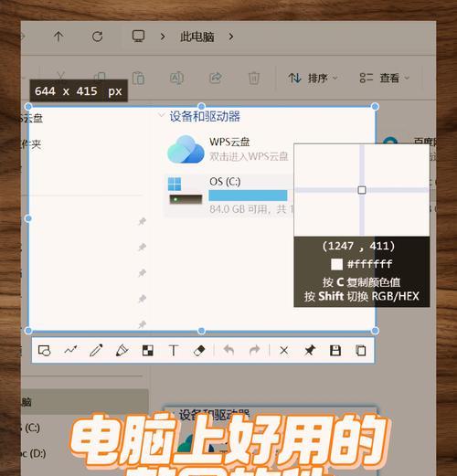Select the mosaic blur tool
The image size is (457, 476).
pos(148,351)
